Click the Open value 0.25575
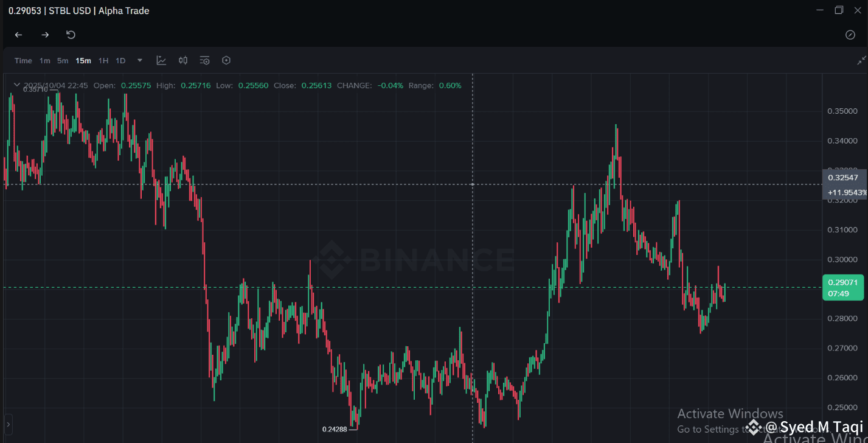This screenshot has width=868, height=443. click(x=136, y=85)
